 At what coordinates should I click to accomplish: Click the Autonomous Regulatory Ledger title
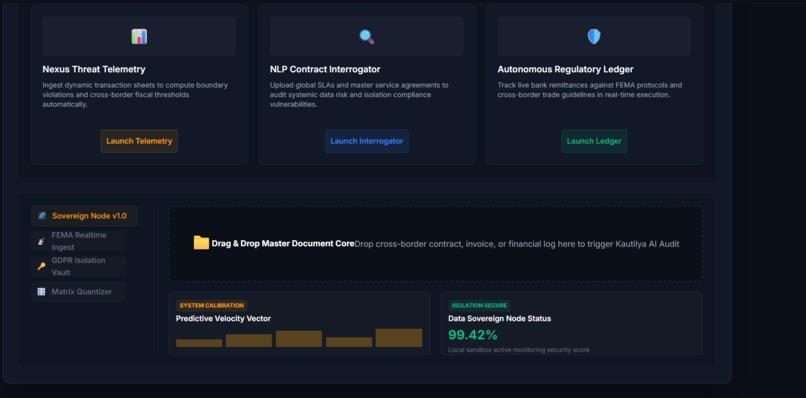coord(565,69)
